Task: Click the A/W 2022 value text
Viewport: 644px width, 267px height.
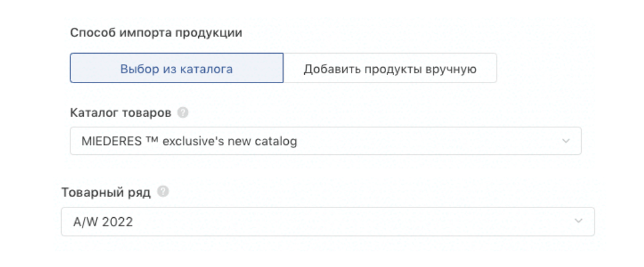Action: tap(103, 222)
